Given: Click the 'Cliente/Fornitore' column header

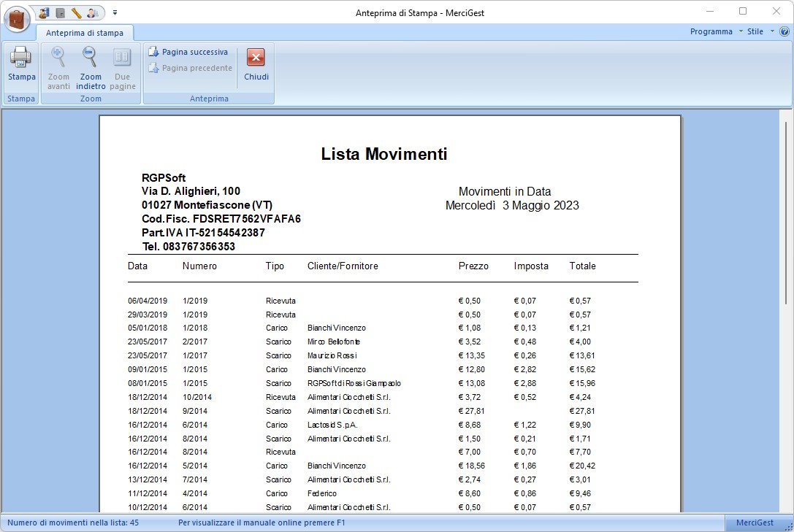Looking at the screenshot, I should (x=343, y=266).
